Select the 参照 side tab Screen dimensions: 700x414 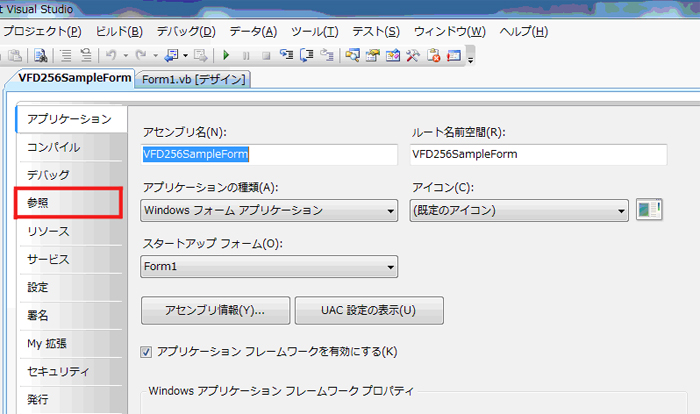[68, 203]
